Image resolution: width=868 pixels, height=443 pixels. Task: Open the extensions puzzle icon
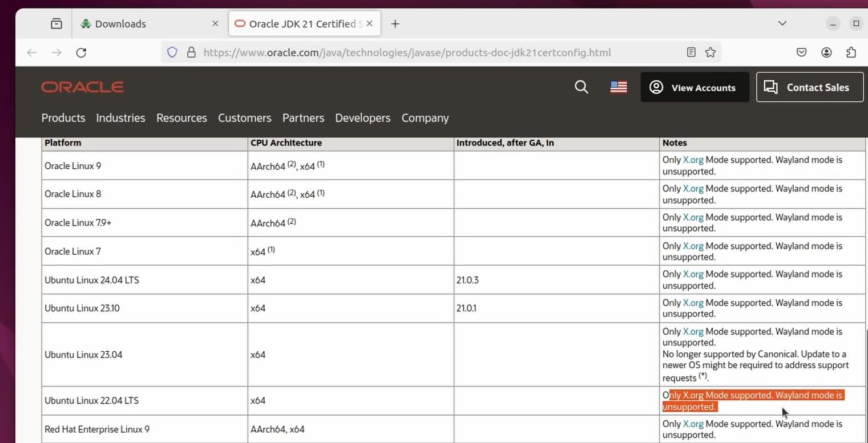851,52
